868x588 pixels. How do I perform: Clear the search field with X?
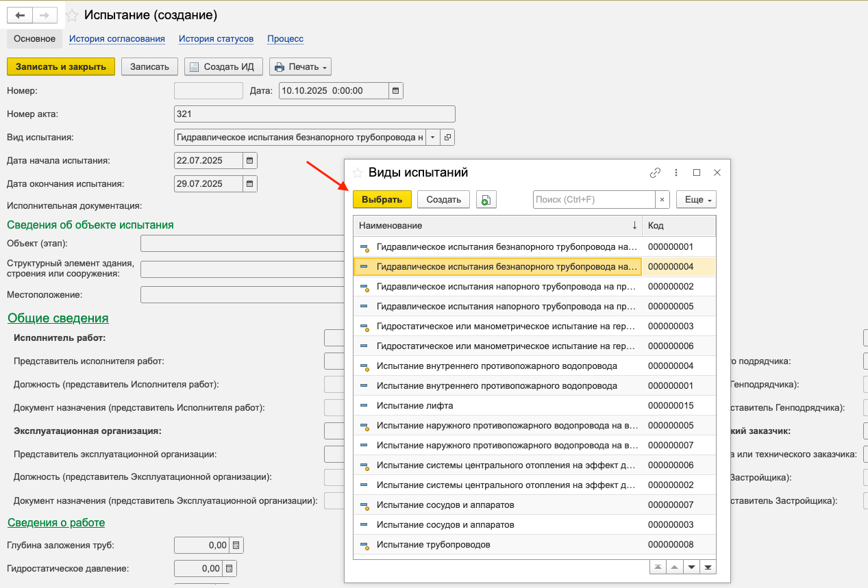click(x=662, y=199)
